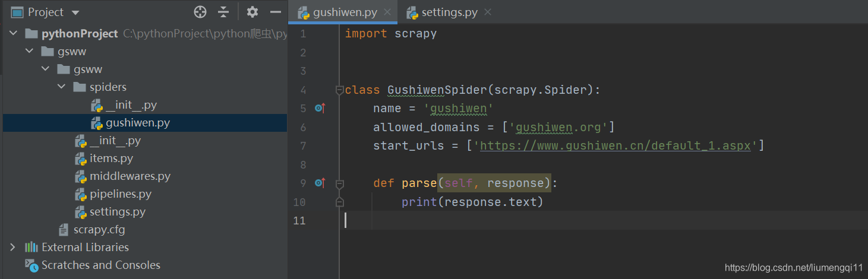Click the name = 'gushiwen' line

(433, 109)
